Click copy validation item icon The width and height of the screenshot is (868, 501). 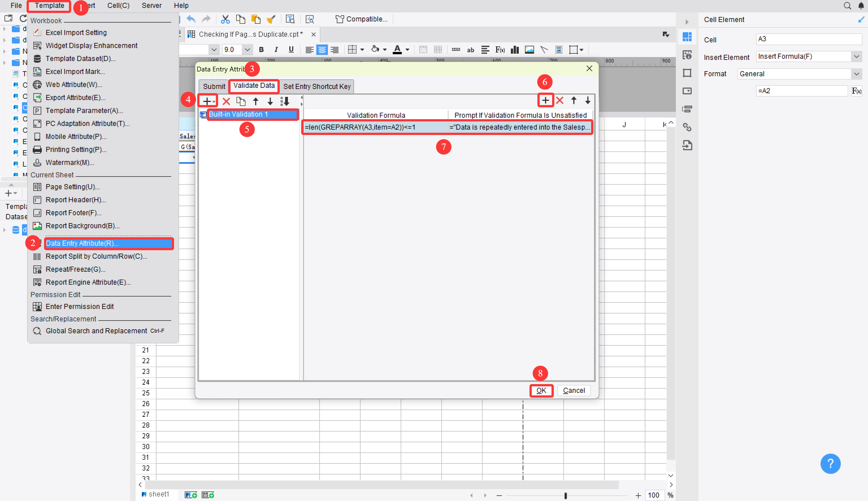241,101
